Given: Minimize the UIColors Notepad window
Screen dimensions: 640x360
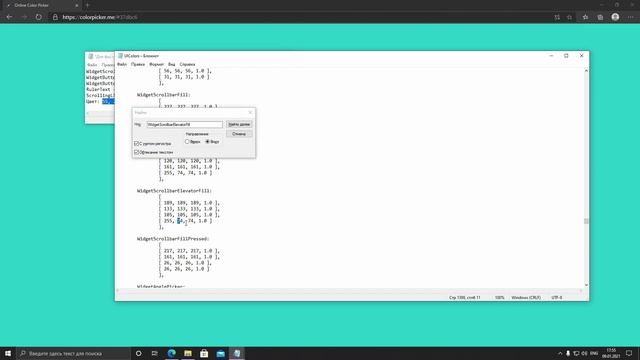Looking at the screenshot, I should click(551, 56).
